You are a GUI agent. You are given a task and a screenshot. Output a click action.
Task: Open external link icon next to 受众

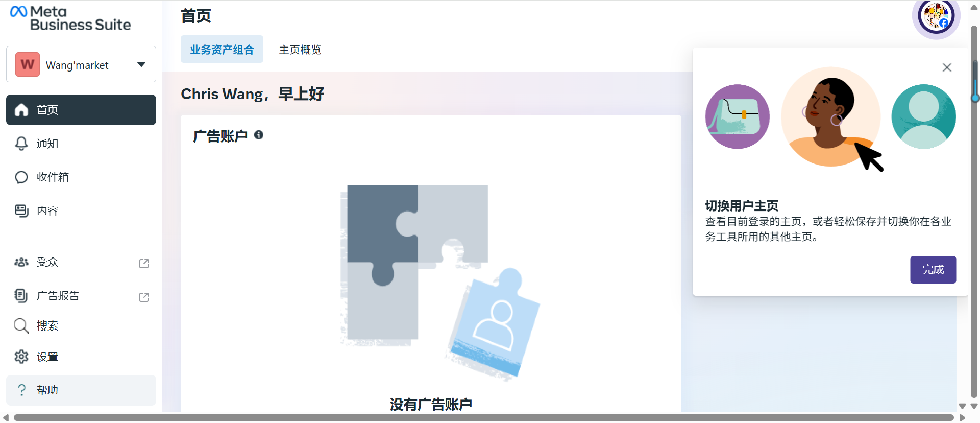(144, 264)
